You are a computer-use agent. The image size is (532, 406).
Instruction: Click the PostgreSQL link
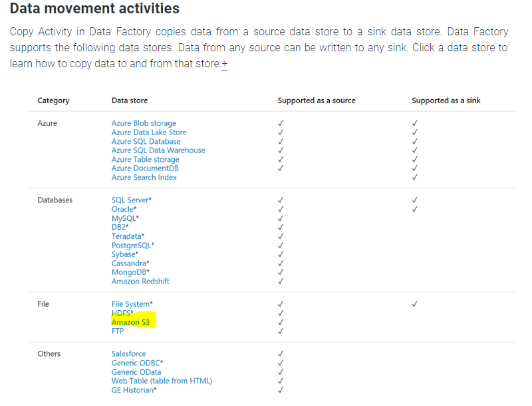[x=132, y=245]
